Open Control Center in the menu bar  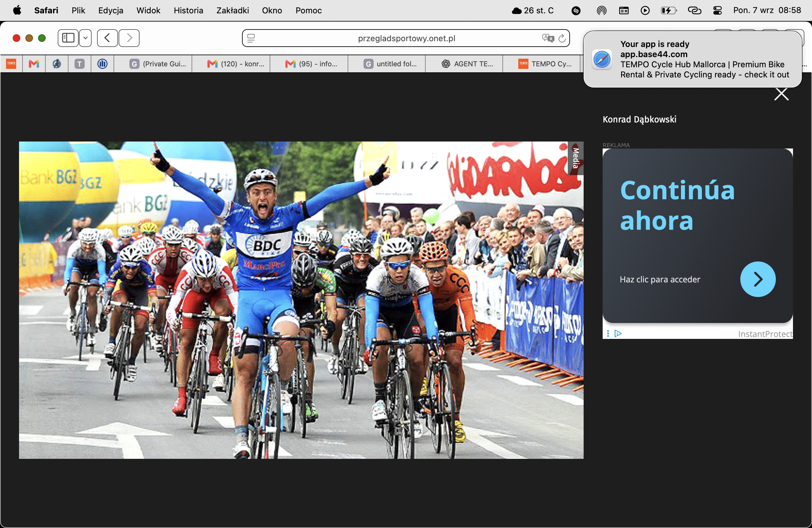coord(717,10)
